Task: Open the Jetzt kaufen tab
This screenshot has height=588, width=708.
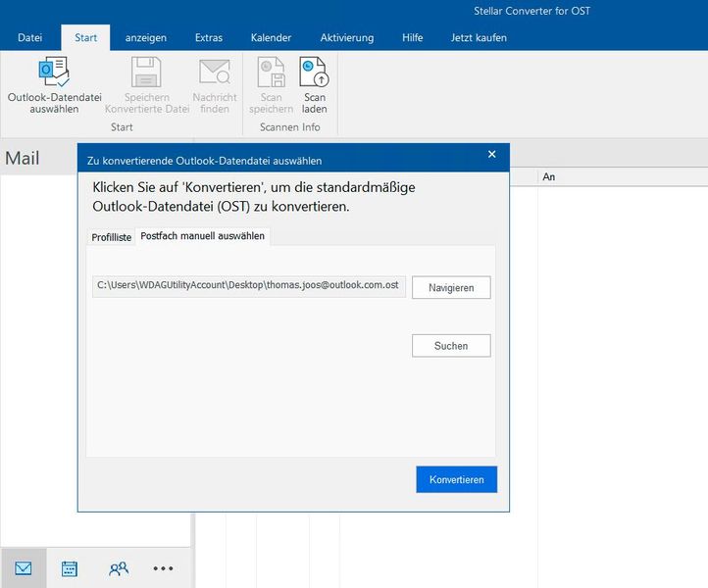Action: [x=479, y=37]
